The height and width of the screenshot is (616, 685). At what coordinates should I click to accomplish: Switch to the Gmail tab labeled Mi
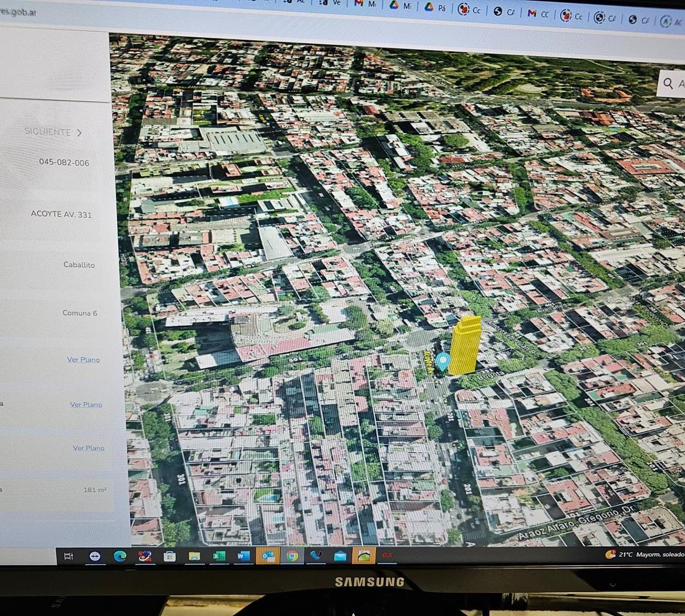click(x=365, y=3)
